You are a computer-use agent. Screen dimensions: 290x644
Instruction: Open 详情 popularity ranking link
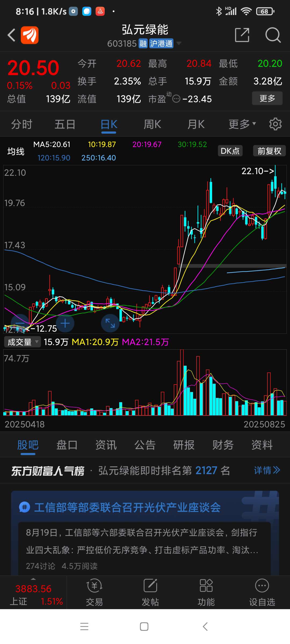point(267,470)
